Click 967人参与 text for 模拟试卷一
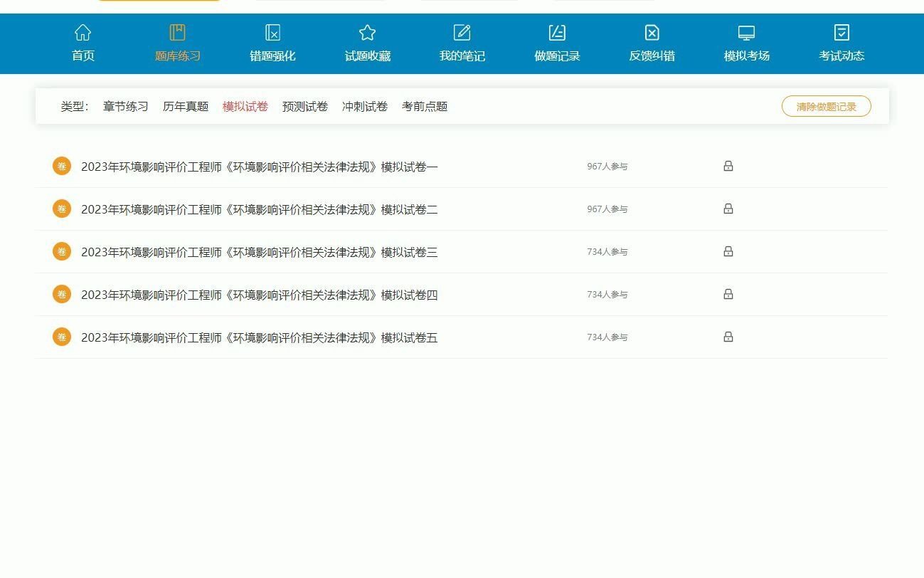This screenshot has width=924, height=578. click(607, 167)
